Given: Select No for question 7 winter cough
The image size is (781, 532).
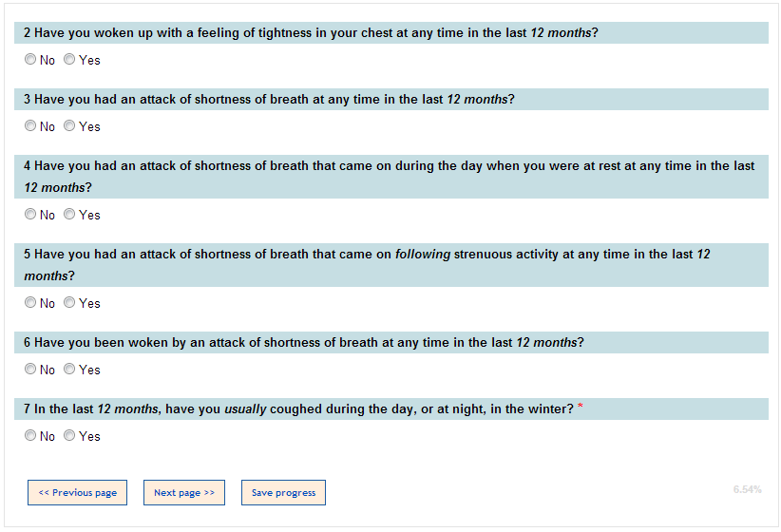Looking at the screenshot, I should [x=30, y=436].
